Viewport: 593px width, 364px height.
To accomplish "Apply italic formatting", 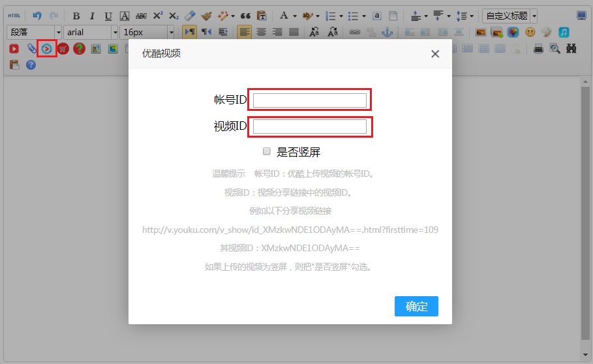I will 92,16.
